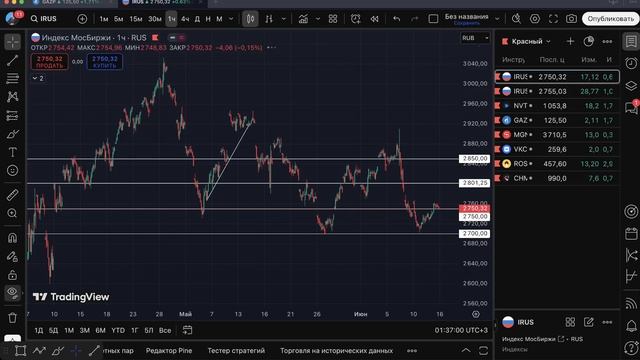Open the indicators menu
The height and width of the screenshot is (360, 640).
[x=303, y=19]
